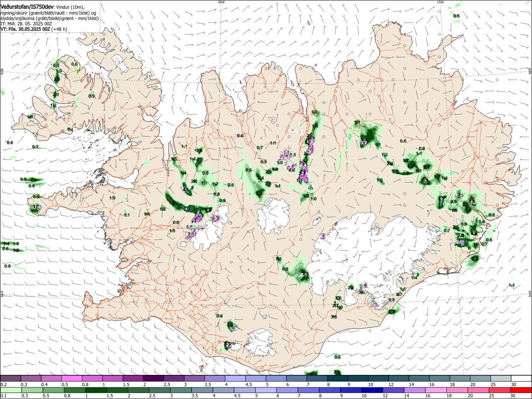This screenshot has width=532, height=399.
Task: Select the 'VT: Fös. 30.05.2025 00Z' valid time
Action: [25, 29]
